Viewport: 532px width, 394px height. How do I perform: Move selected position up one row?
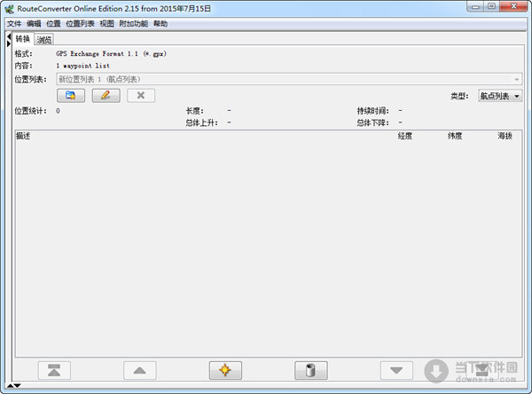140,370
